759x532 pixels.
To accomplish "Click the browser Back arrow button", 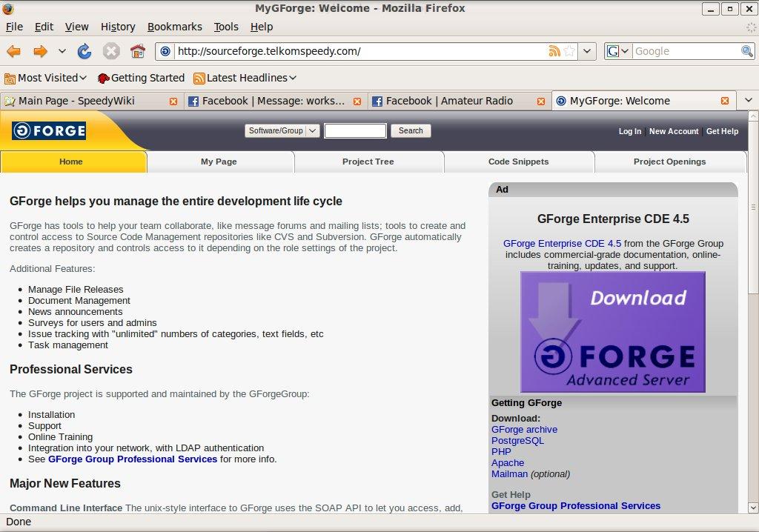I will (x=13, y=51).
